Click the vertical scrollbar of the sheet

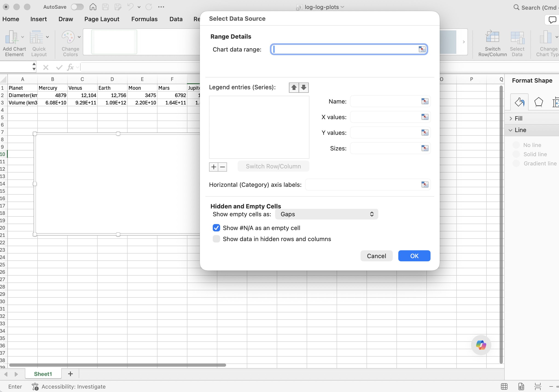tap(501, 224)
